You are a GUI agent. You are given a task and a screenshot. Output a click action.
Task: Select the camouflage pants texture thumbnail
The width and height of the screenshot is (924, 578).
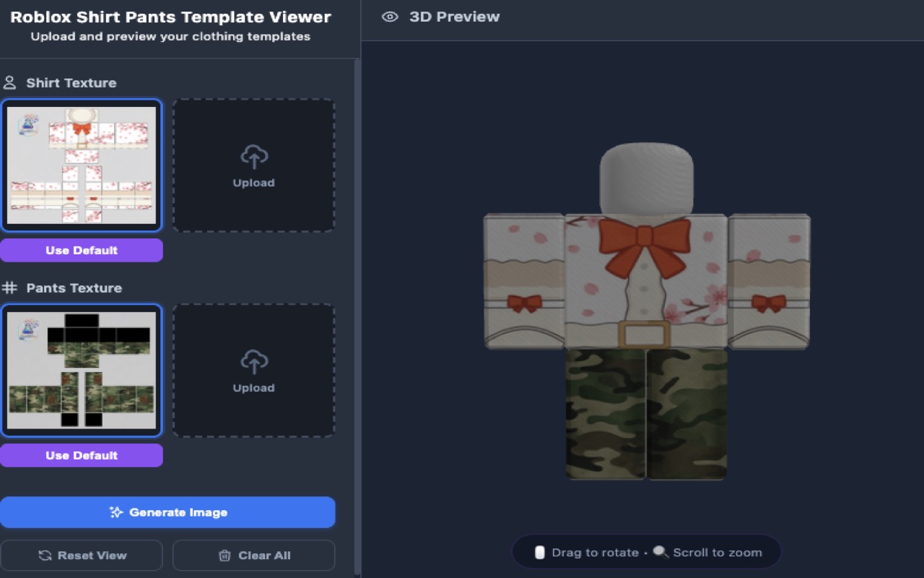point(82,371)
